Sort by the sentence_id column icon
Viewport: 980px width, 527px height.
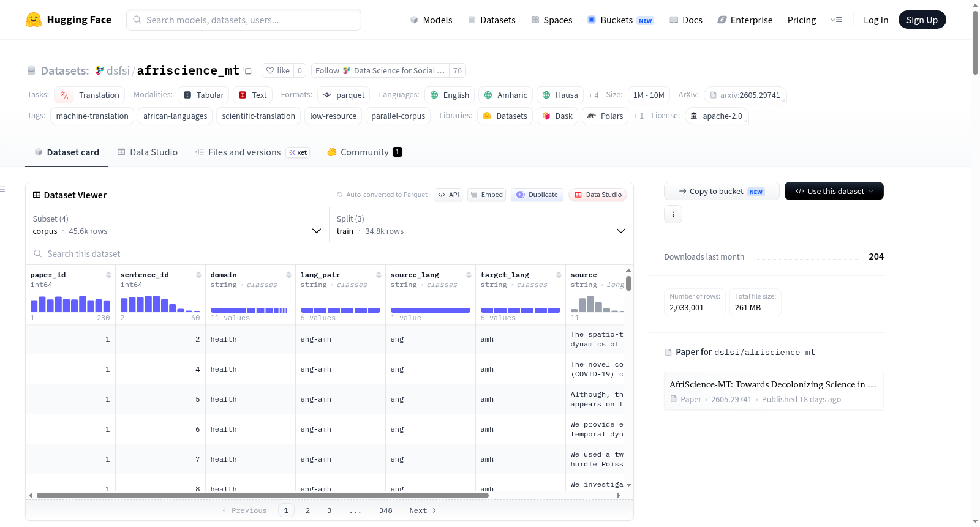point(198,275)
